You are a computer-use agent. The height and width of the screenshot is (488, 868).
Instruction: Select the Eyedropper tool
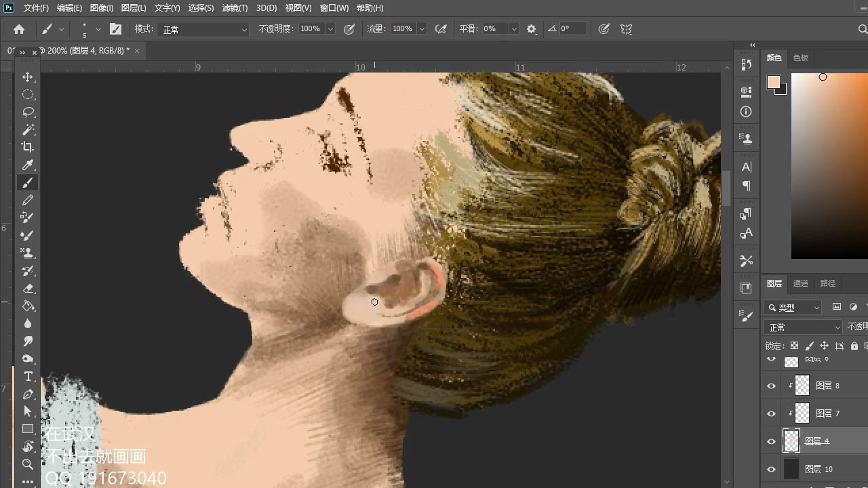coord(28,164)
